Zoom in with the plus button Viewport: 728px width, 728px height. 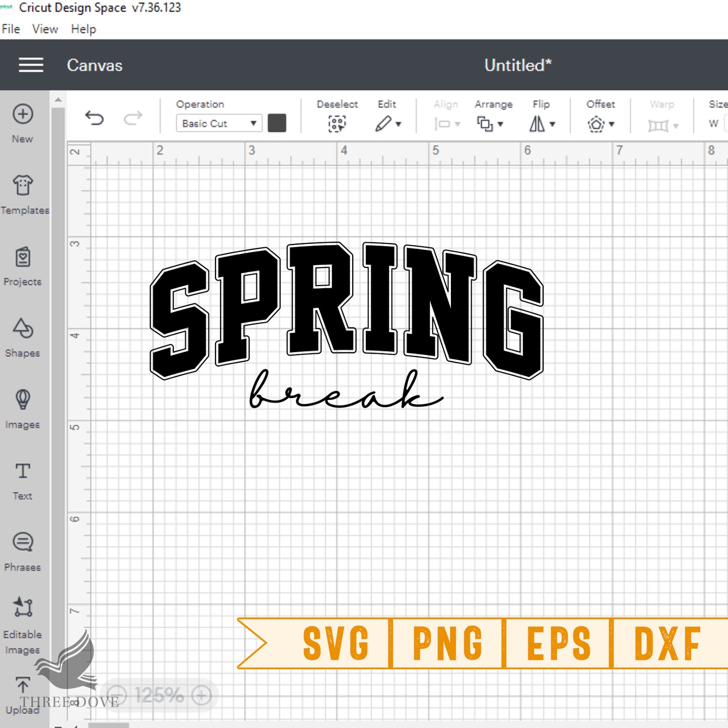tap(202, 696)
